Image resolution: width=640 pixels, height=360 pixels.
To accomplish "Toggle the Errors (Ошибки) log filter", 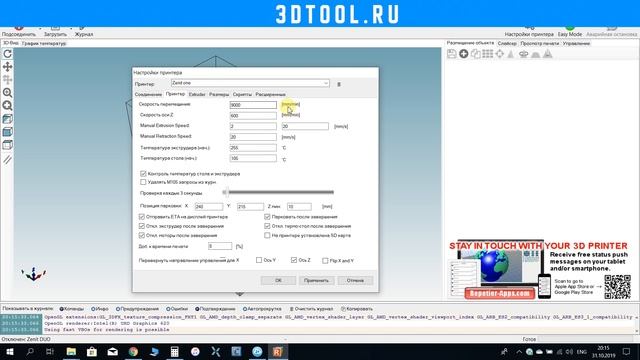I will click(177, 309).
